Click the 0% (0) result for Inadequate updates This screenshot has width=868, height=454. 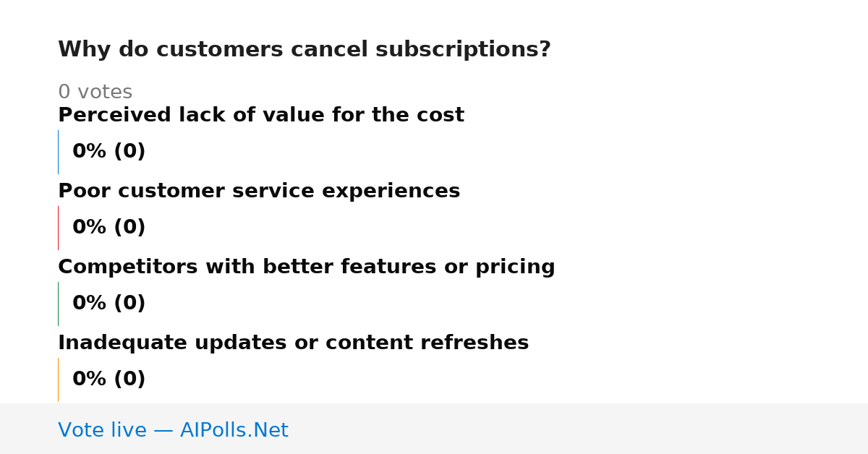pos(109,380)
